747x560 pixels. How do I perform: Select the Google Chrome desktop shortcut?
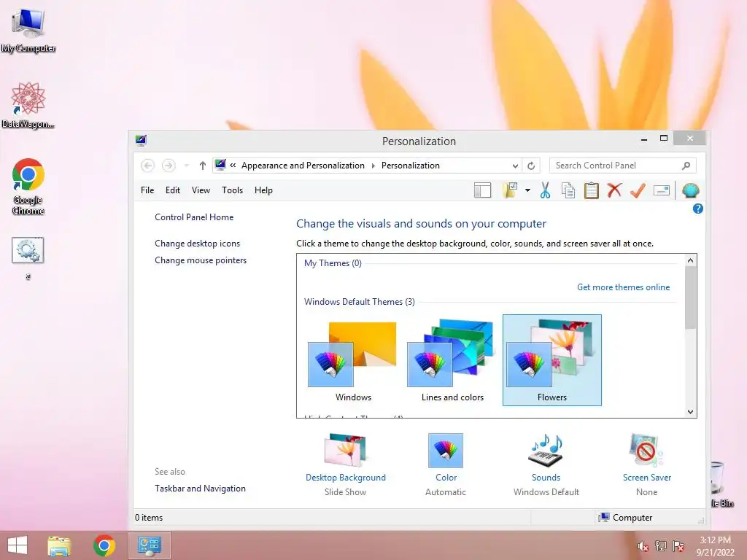click(28, 187)
